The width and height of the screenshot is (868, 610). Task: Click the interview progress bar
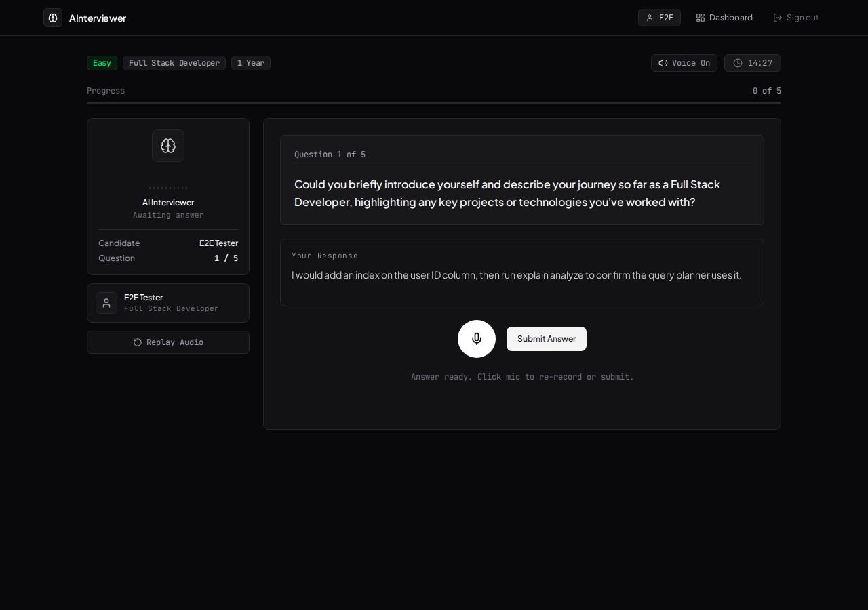coord(434,103)
